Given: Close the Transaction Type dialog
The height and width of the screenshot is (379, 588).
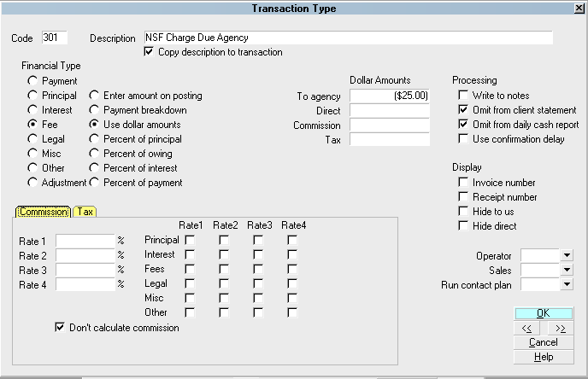Looking at the screenshot, I should pos(579,9).
